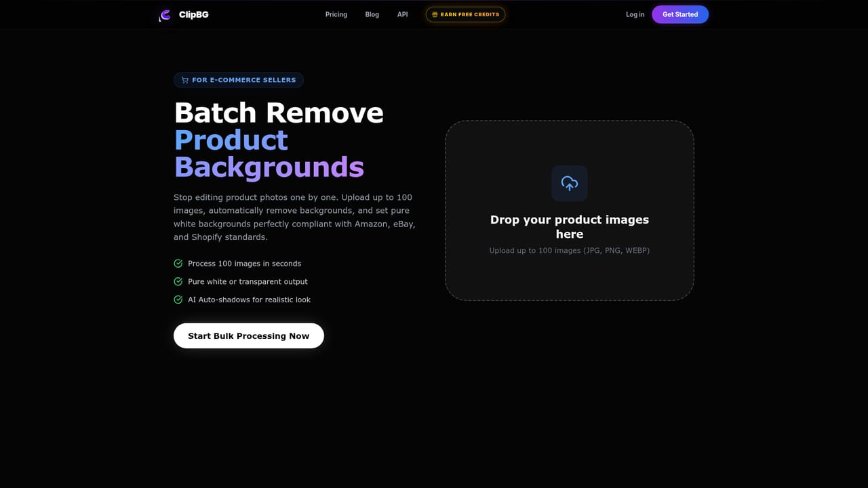Click the gradient Backgrounds heading word
This screenshot has width=868, height=488.
269,167
